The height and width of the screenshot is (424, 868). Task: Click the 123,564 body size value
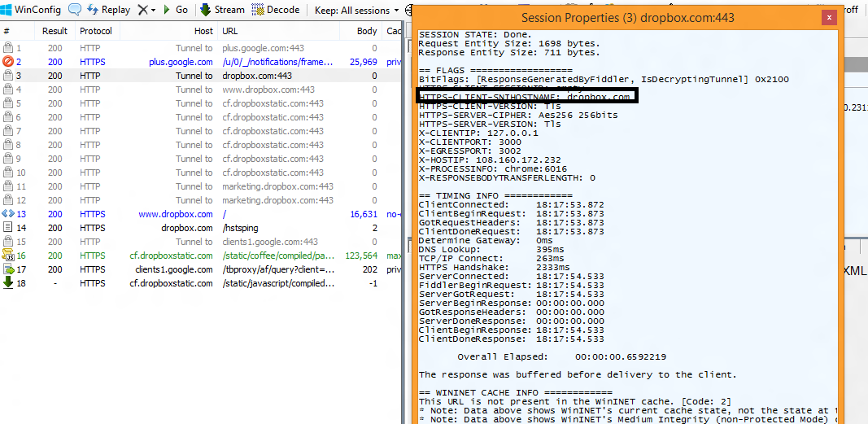click(x=361, y=256)
